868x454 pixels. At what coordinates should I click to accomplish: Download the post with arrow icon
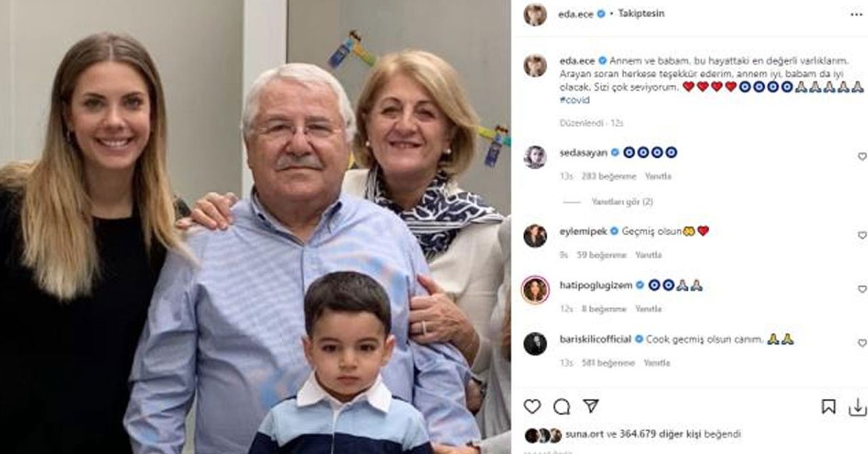857,406
